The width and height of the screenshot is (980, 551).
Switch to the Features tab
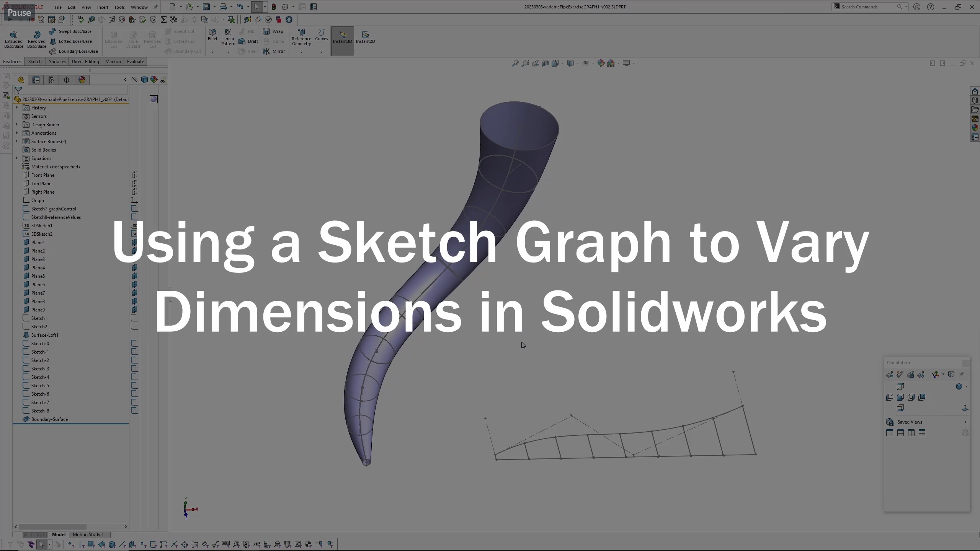point(11,61)
